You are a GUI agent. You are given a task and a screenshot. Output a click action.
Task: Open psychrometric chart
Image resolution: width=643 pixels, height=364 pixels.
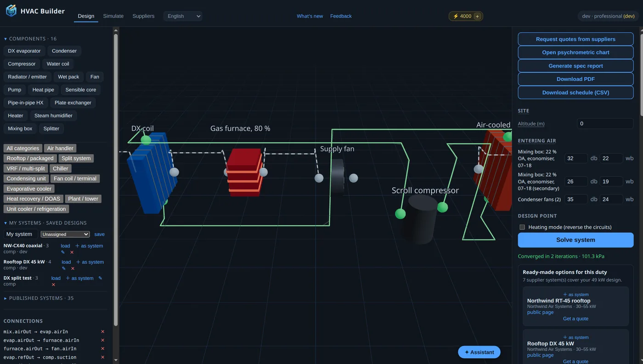pyautogui.click(x=575, y=52)
